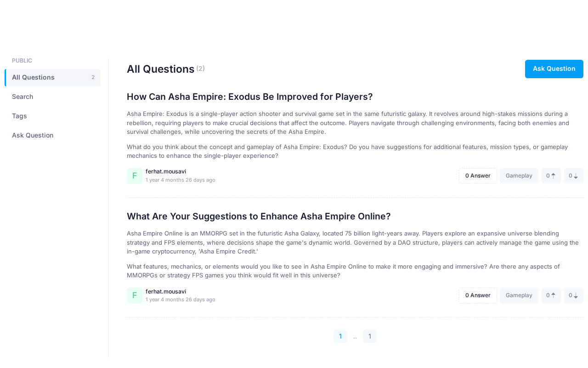This screenshot has height=368, width=588.
Task: Go to Search in the sidebar
Action: [23, 97]
